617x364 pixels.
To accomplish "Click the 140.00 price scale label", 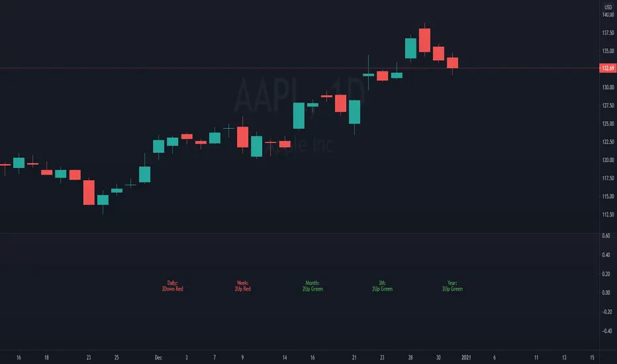I will [608, 15].
